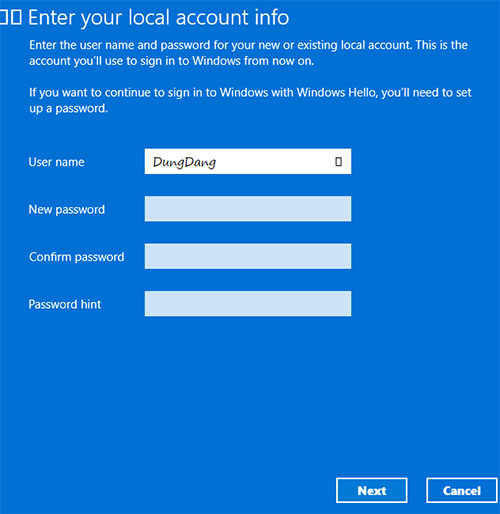
Task: Select the New password field
Action: point(248,209)
